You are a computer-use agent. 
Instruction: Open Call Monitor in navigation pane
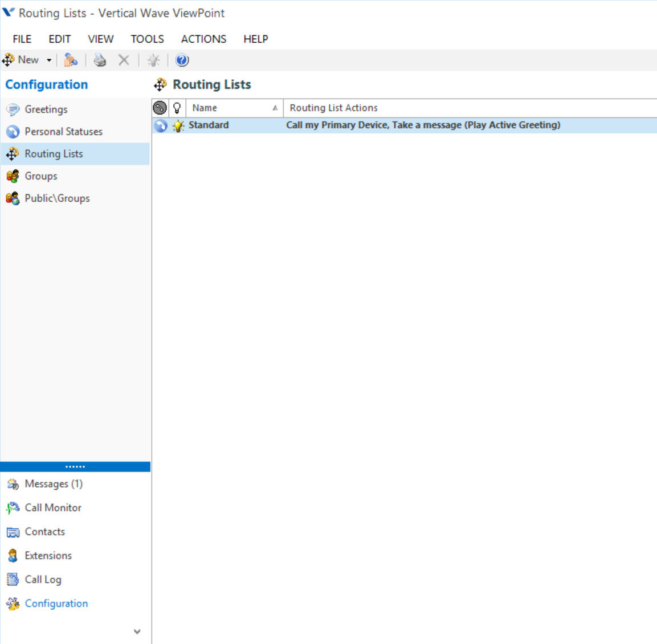click(52, 508)
